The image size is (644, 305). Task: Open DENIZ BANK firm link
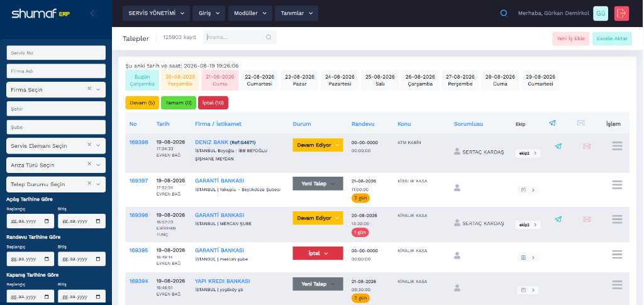[211, 142]
